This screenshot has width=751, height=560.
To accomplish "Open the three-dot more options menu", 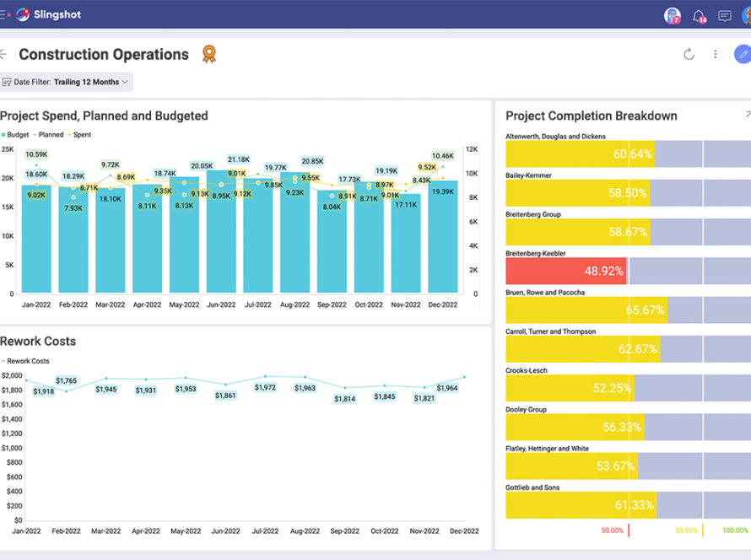I will tap(715, 54).
